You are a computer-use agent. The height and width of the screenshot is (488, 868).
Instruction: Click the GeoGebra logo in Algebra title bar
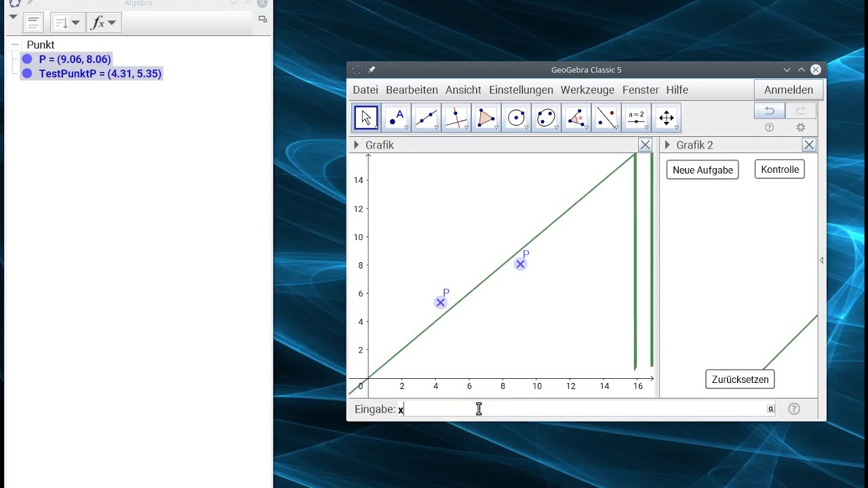pos(15,3)
